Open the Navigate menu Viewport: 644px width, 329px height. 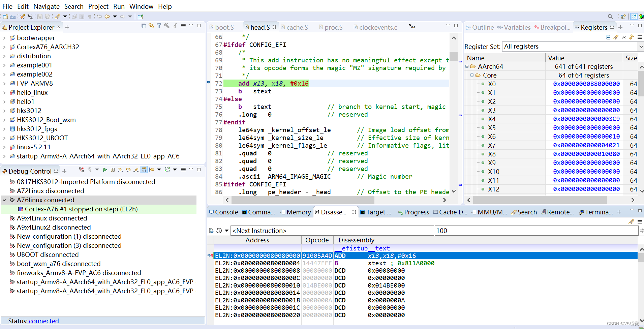pyautogui.click(x=47, y=6)
